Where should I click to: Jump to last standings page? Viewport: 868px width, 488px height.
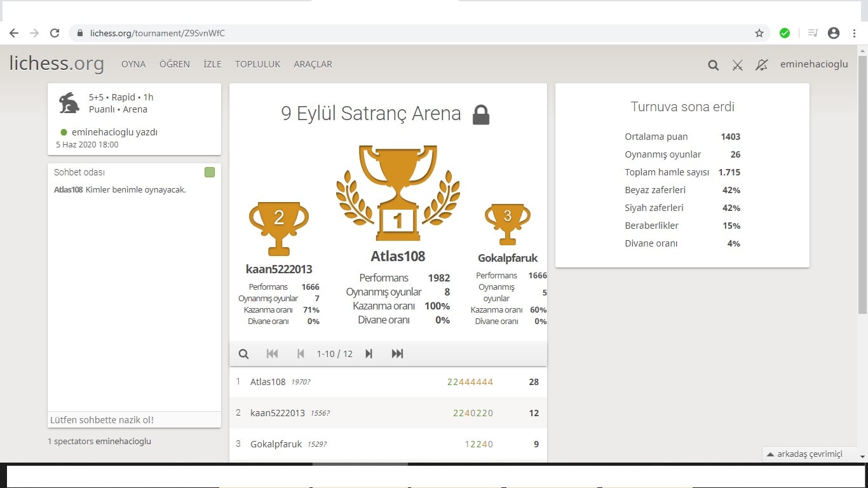click(397, 354)
